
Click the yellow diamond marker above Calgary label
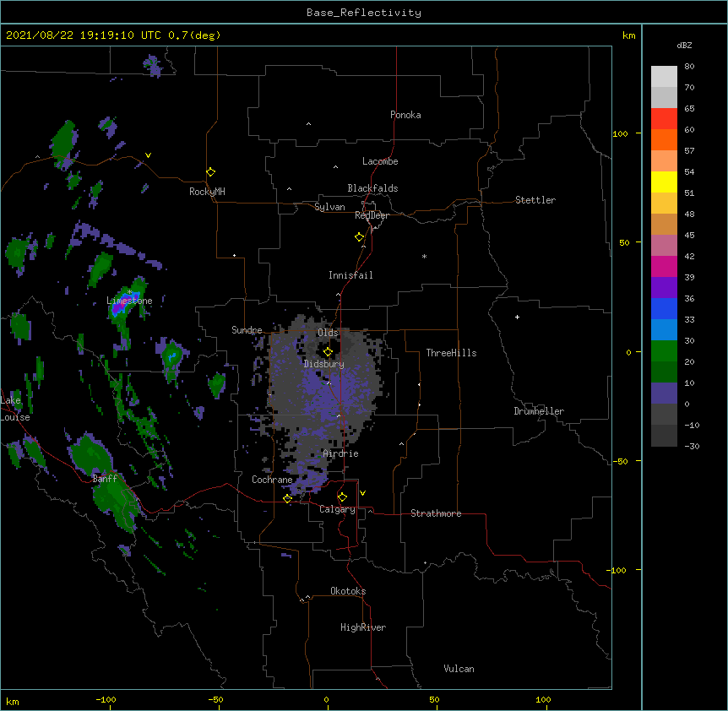[x=342, y=497]
